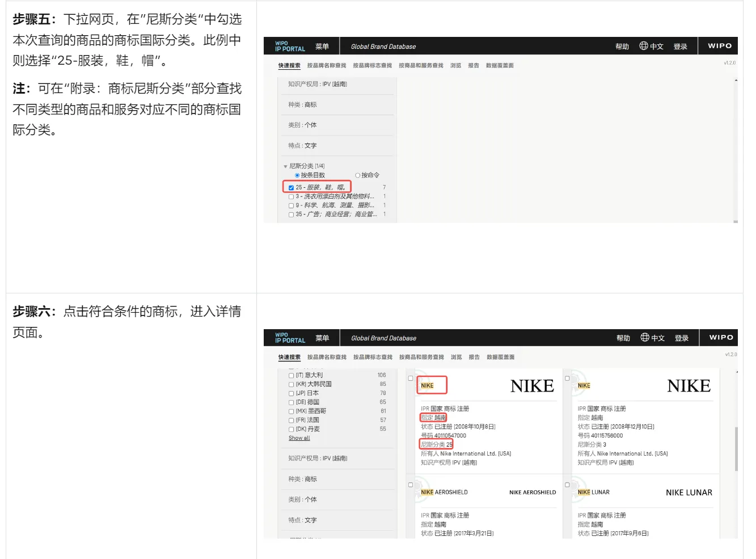
Task: Open the NIKE trademark with Nice class 25
Action: 427,386
